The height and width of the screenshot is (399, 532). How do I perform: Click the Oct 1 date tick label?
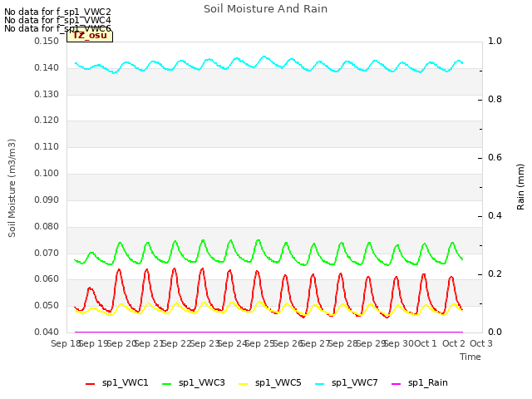pos(426,343)
